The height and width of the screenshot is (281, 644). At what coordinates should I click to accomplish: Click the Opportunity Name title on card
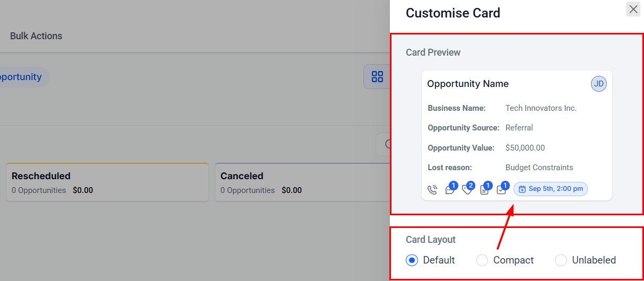[x=467, y=84]
